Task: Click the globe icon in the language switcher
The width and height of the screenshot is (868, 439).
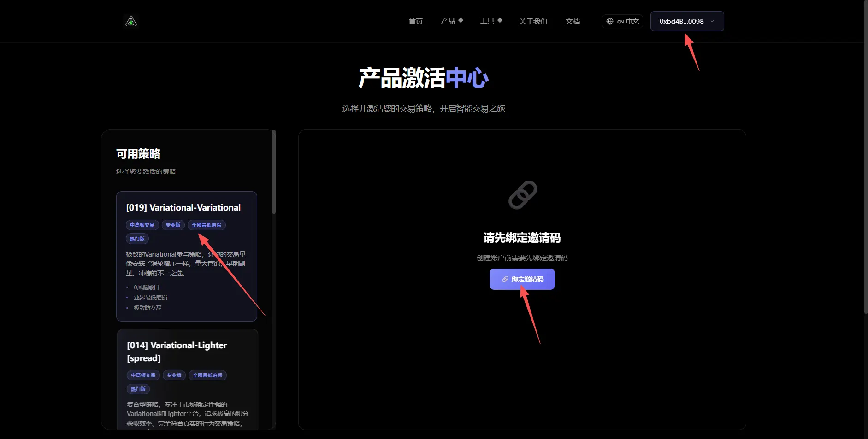Action: click(x=611, y=21)
